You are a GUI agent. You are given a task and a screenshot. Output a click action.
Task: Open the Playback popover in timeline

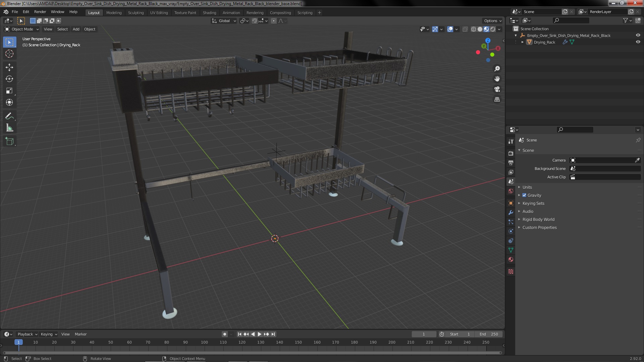coord(27,334)
